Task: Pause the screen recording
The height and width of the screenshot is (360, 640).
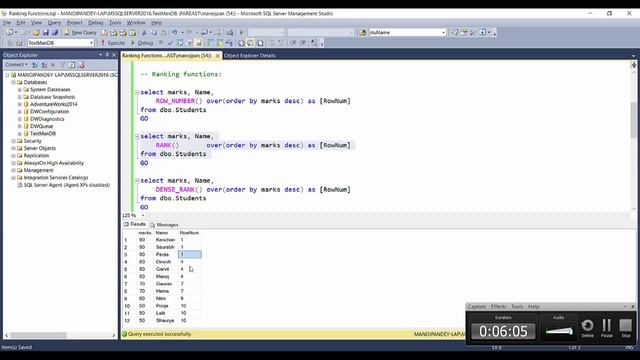Action: point(607,328)
